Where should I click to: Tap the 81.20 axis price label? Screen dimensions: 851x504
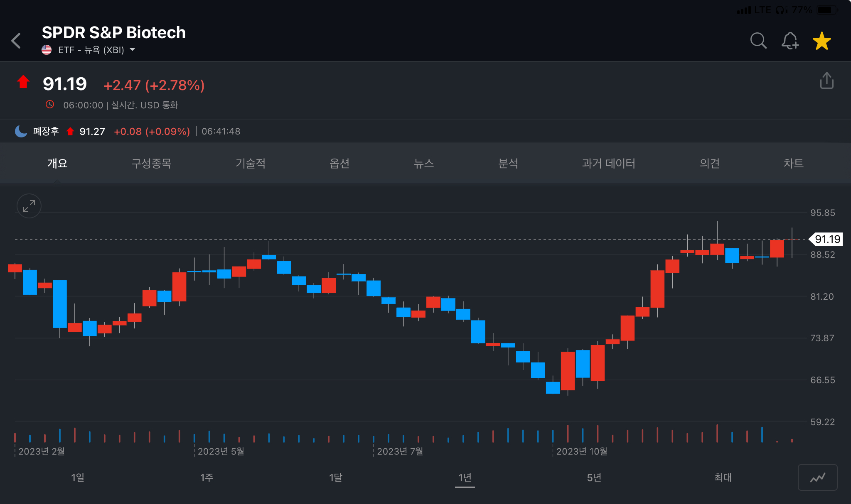(x=822, y=296)
